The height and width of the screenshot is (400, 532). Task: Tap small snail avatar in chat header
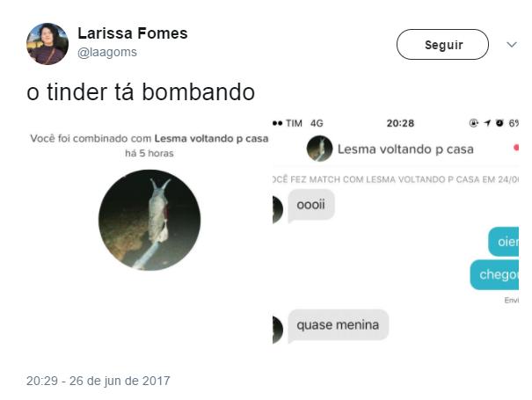[x=319, y=149]
